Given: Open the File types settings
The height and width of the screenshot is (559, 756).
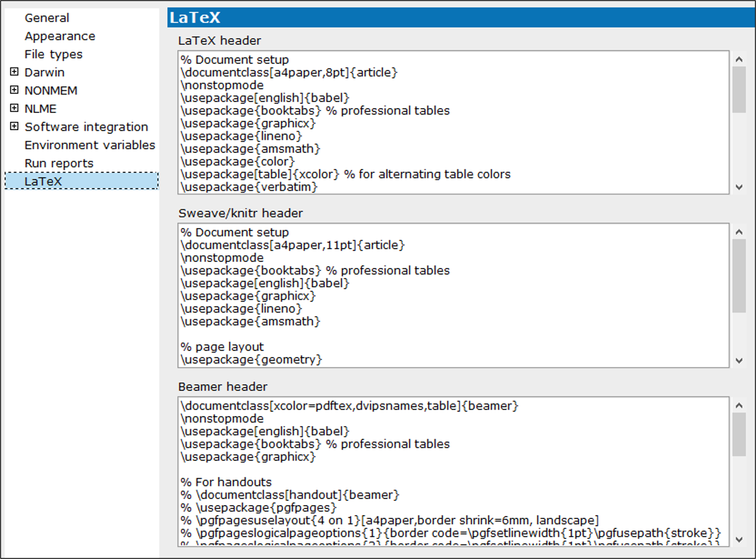Looking at the screenshot, I should 53,54.
